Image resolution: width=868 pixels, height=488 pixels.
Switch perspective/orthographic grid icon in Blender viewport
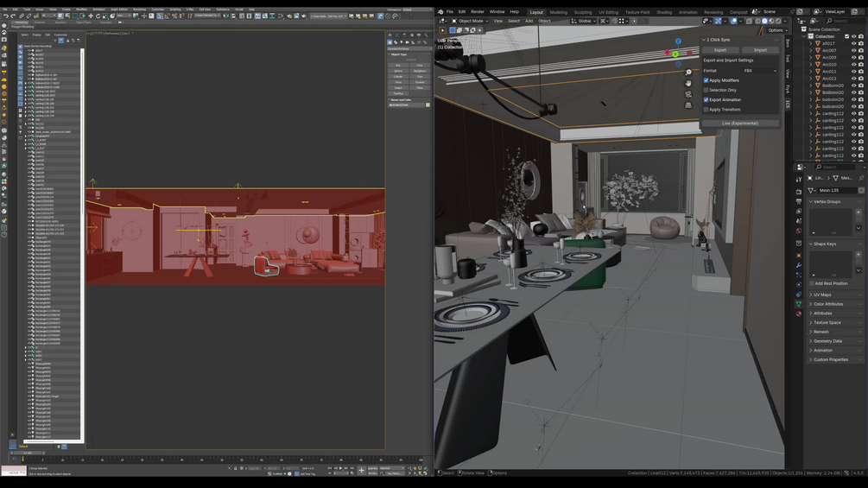pos(688,105)
